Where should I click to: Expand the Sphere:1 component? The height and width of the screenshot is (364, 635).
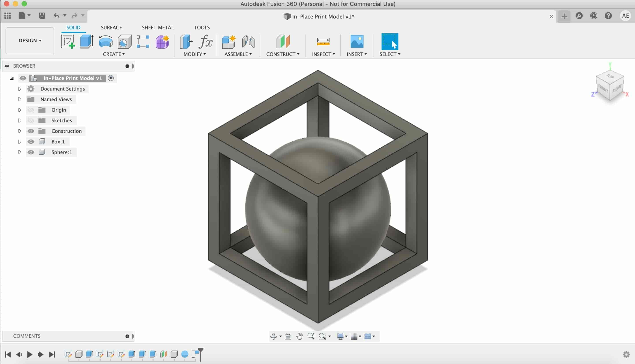[19, 152]
